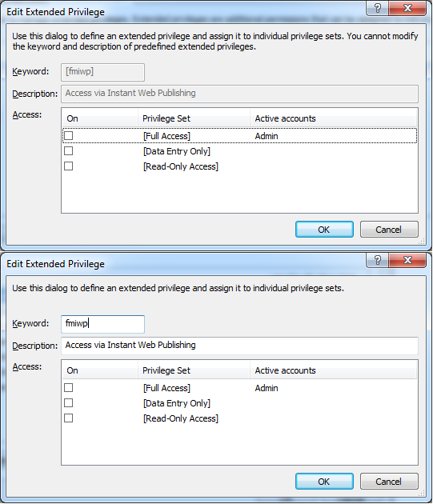This screenshot has width=433, height=504.
Task: Click OK in the upper dialog
Action: 324,230
